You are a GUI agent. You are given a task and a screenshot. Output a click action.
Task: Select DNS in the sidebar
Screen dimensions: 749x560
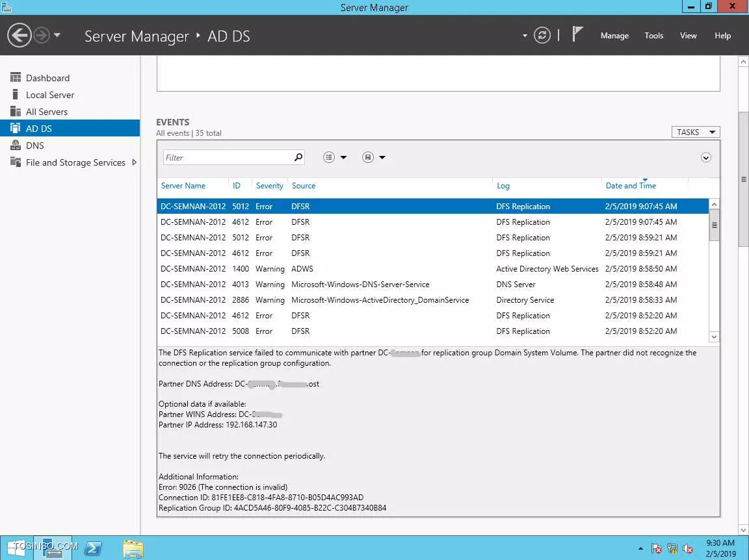pyautogui.click(x=70, y=146)
